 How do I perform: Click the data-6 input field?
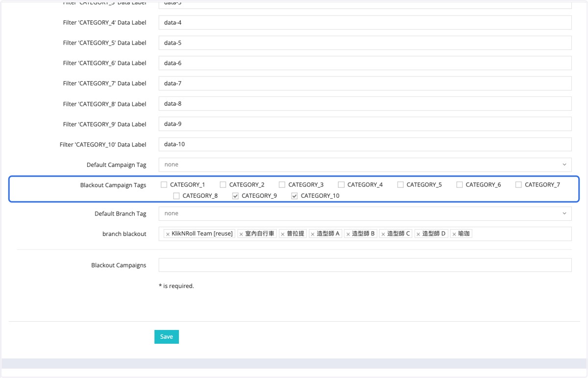365,63
